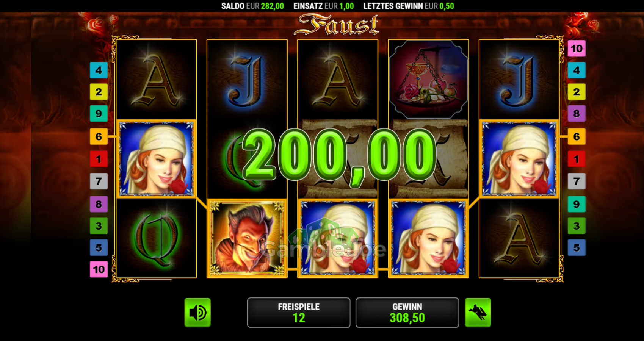This screenshot has height=341, width=644.
Task: Click the Gewinn 308,50 panel
Action: click(x=407, y=313)
